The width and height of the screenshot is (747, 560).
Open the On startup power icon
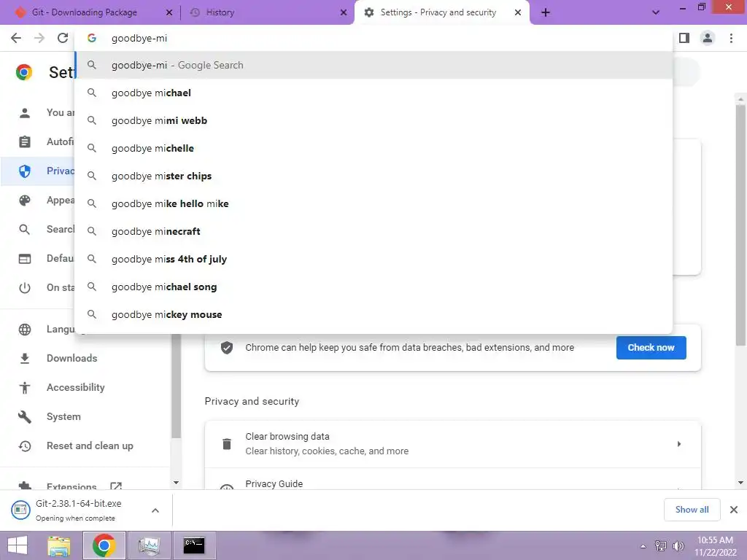[x=24, y=288]
